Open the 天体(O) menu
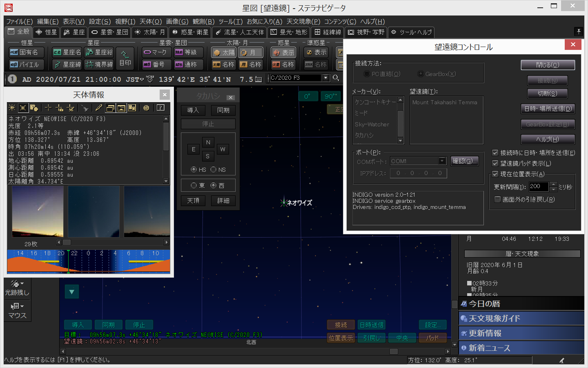The image size is (588, 368). click(151, 21)
